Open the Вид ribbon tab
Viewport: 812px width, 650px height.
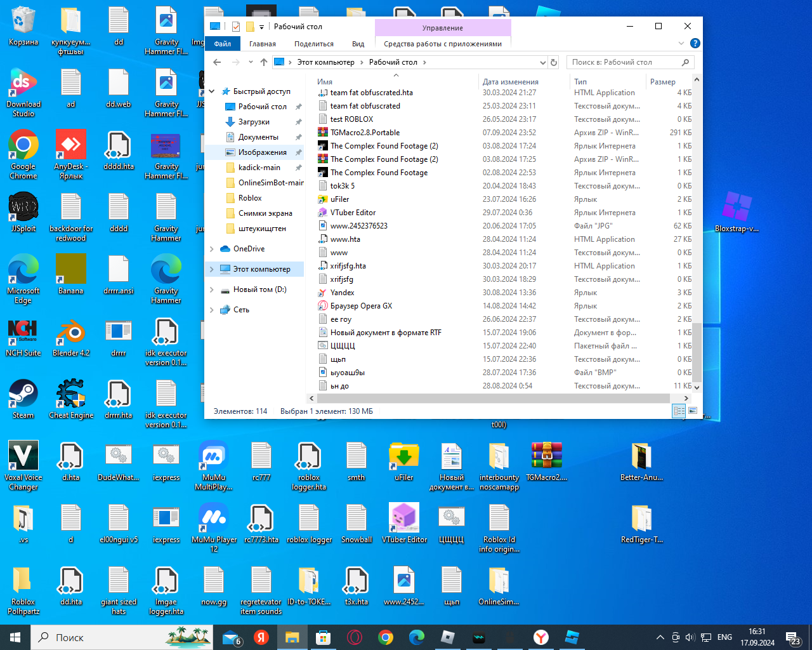(x=358, y=44)
